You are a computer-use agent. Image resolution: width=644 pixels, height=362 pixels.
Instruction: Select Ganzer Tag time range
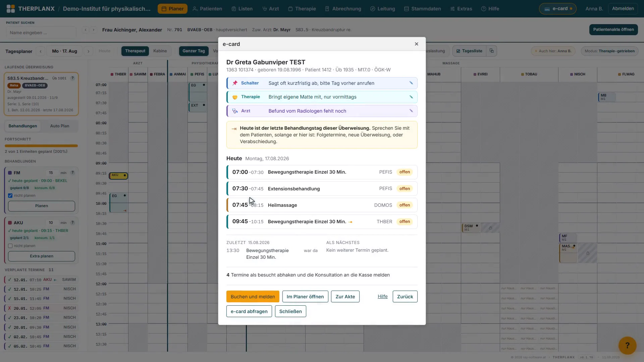pos(194,51)
